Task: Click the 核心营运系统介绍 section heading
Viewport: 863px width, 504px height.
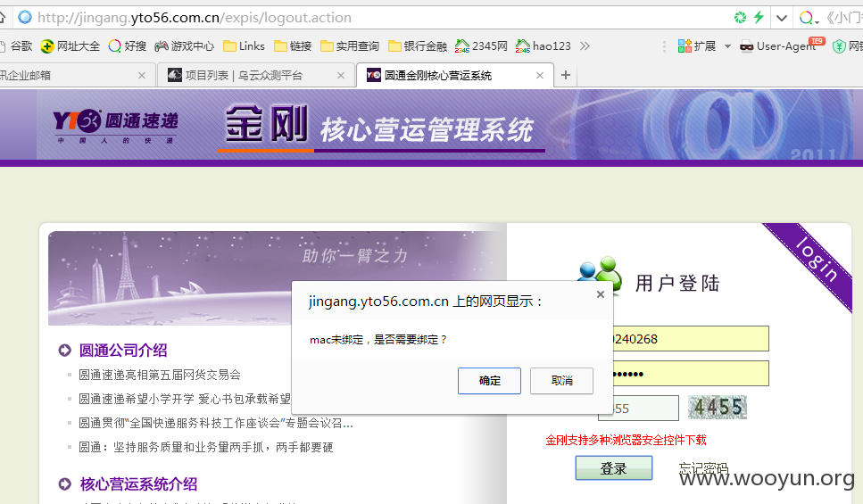Action: point(138,484)
